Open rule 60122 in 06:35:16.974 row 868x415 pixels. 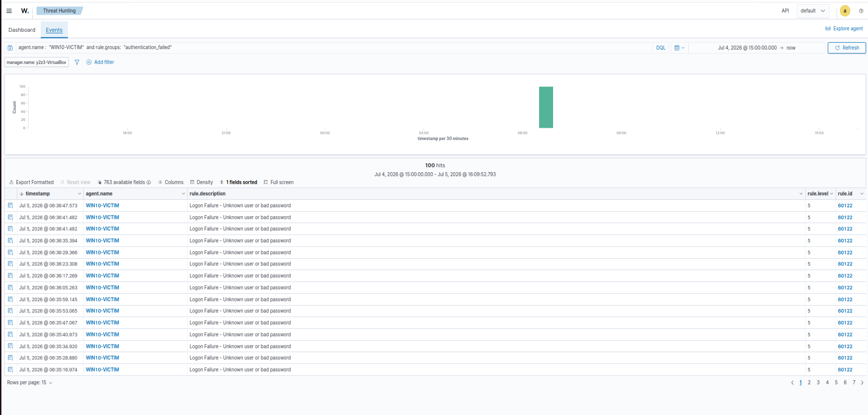(845, 370)
